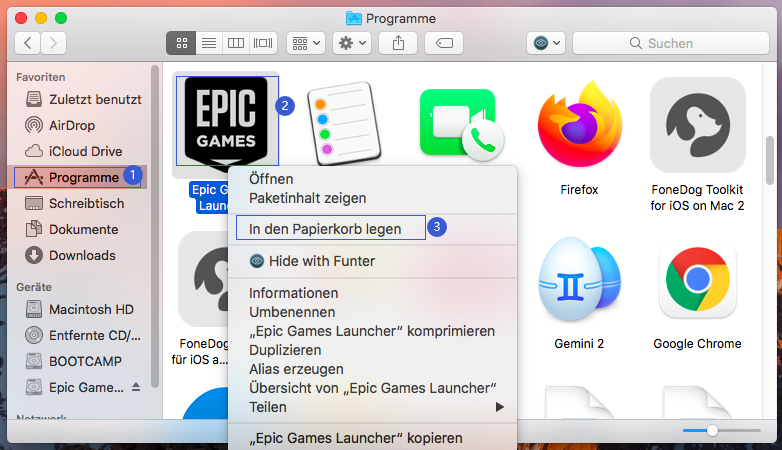Click the Gemini 2 label text
The height and width of the screenshot is (450, 782).
[x=579, y=344]
